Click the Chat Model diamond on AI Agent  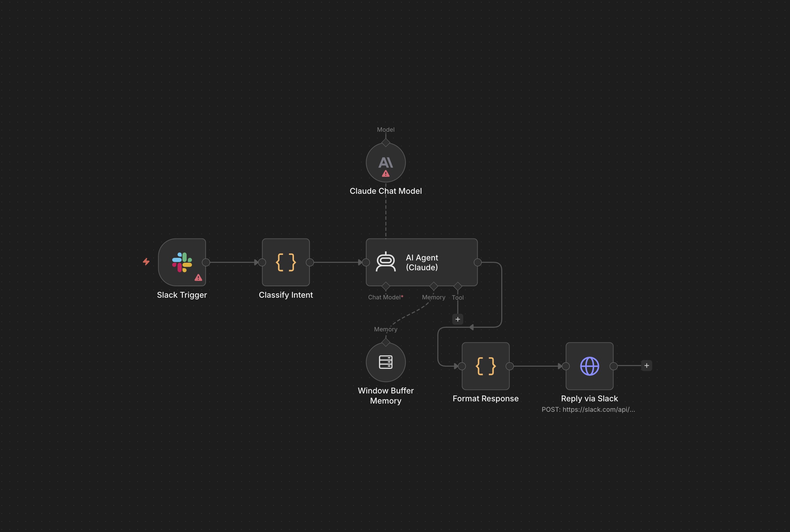tap(386, 286)
